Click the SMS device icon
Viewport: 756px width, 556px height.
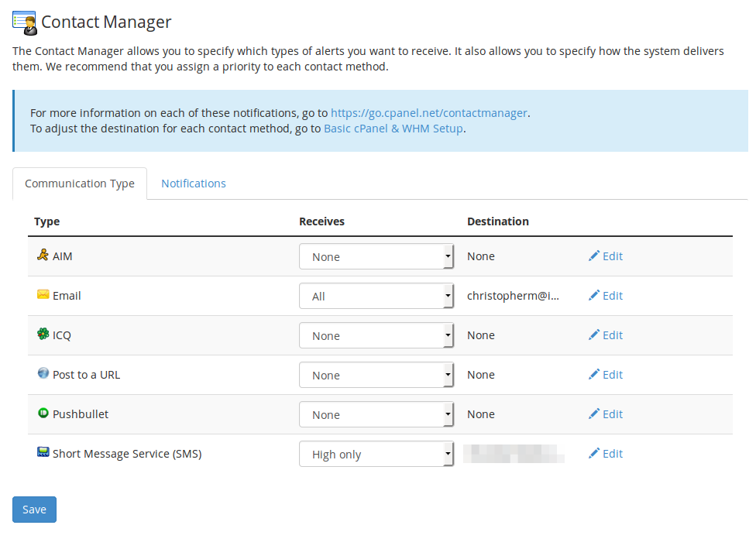click(43, 453)
